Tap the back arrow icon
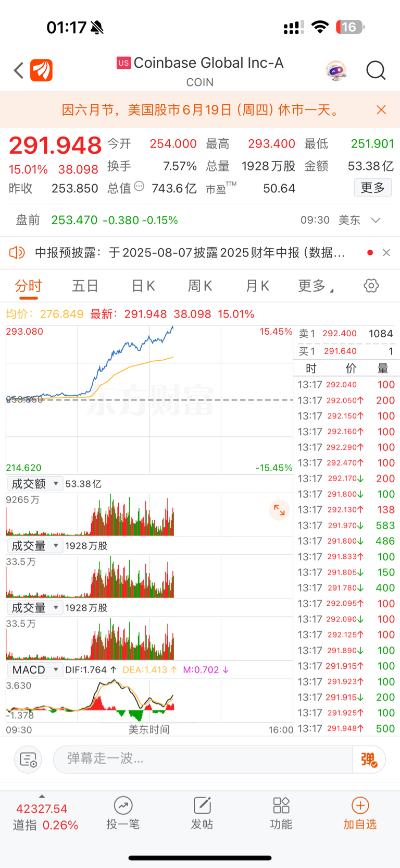The image size is (400, 868). 19,70
